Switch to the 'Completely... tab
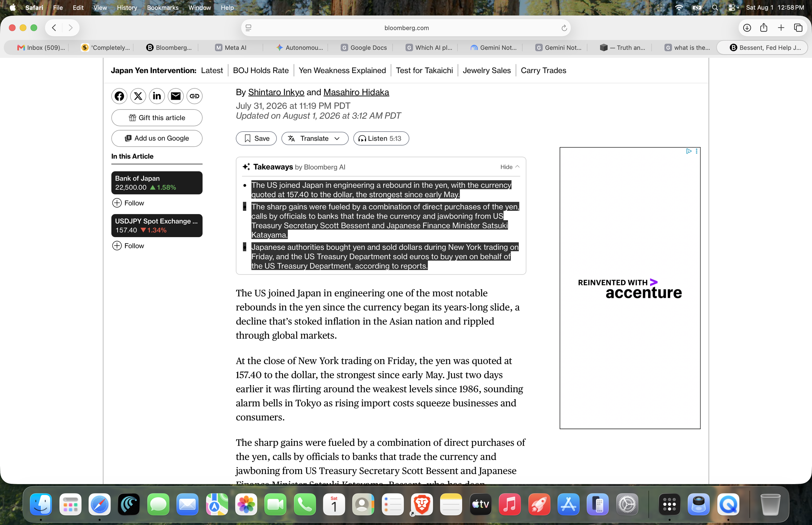 pos(106,48)
